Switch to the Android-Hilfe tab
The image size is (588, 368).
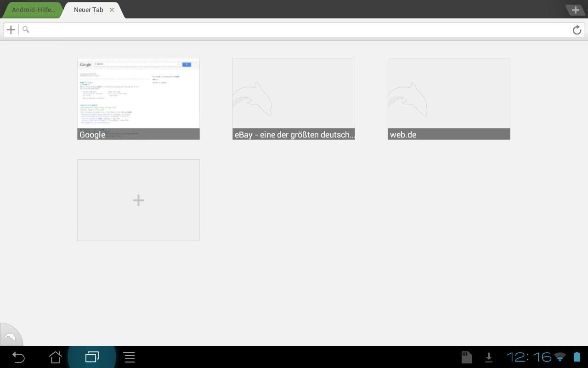click(x=33, y=10)
